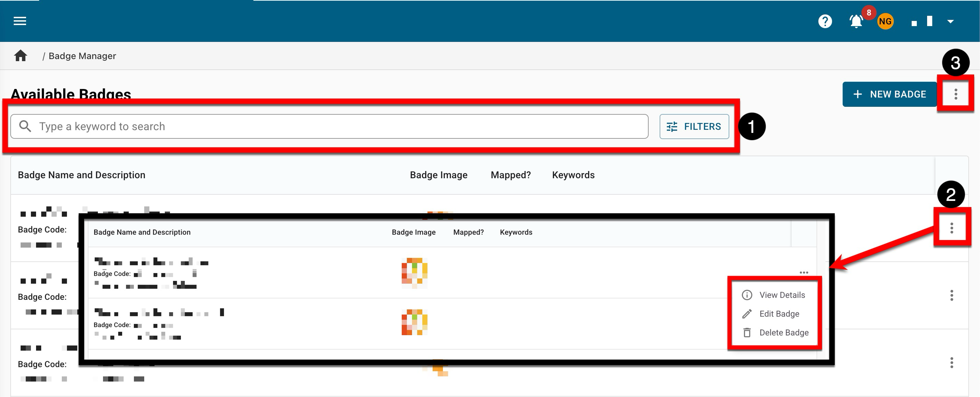The height and width of the screenshot is (397, 980).
Task: Go to home via house icon
Action: (x=21, y=56)
